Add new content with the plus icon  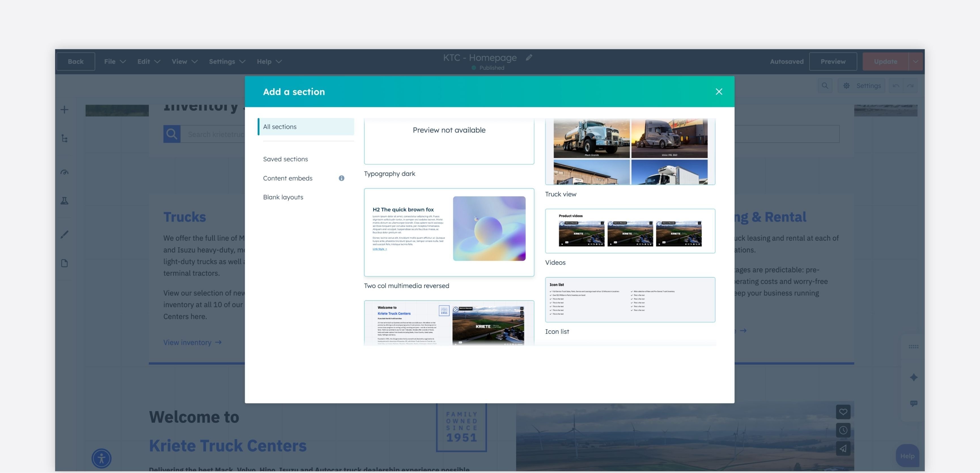pos(64,109)
